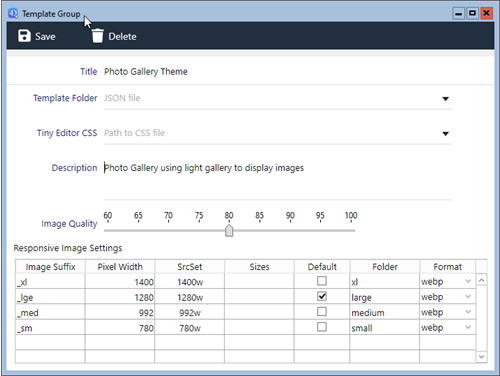This screenshot has height=376, width=500.
Task: Click the Template Group app icon in title bar
Action: [13, 14]
